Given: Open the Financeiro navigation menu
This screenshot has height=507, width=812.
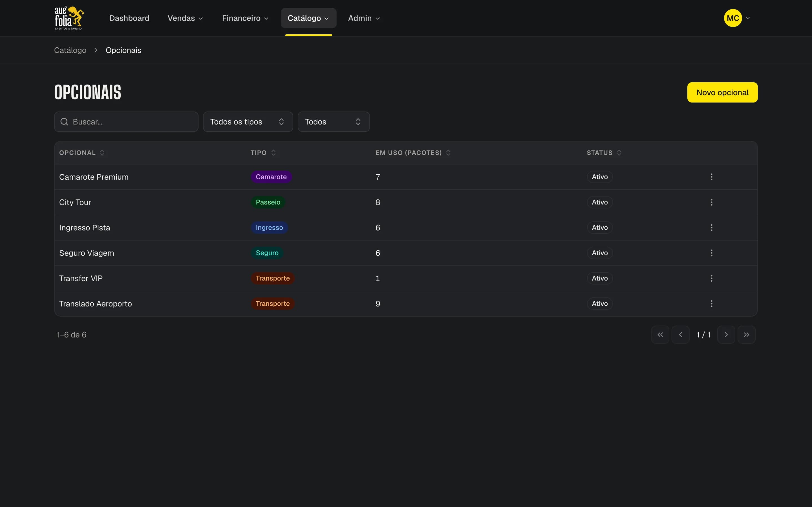Looking at the screenshot, I should pyautogui.click(x=245, y=18).
